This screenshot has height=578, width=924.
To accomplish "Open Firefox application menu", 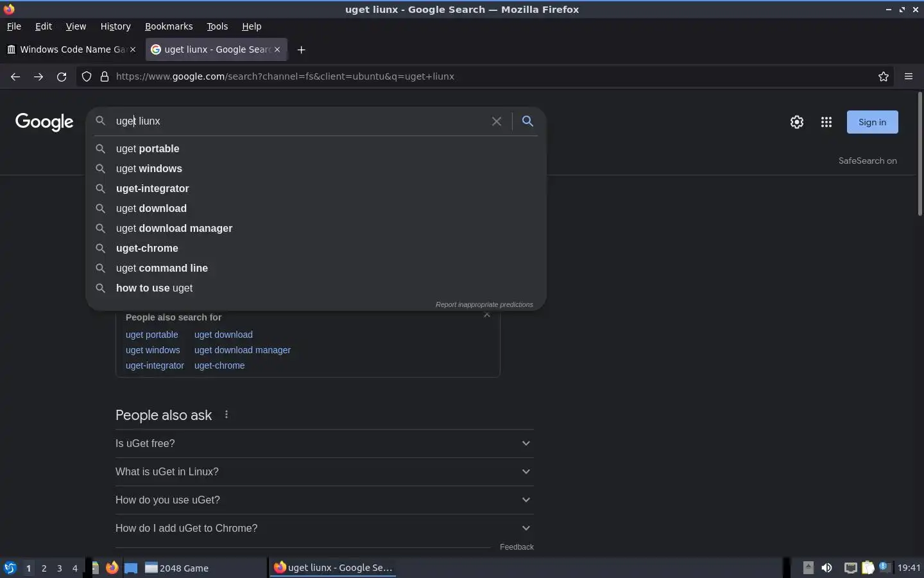I will coord(909,76).
